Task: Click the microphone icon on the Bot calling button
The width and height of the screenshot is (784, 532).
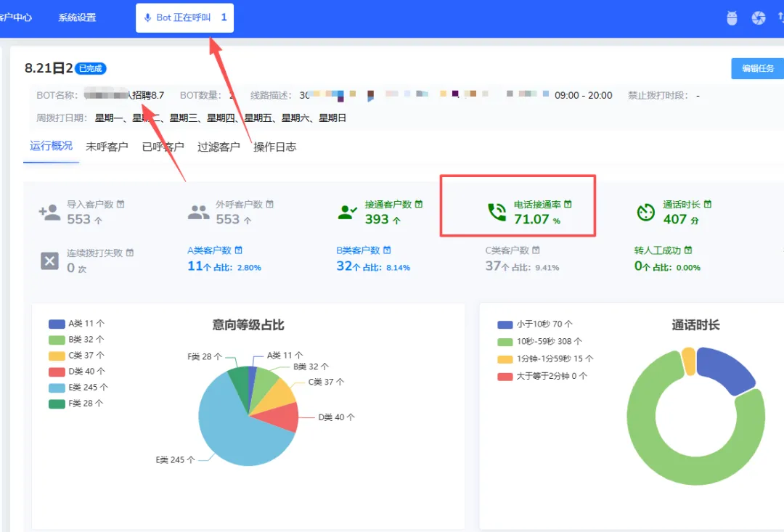Action: 150,17
